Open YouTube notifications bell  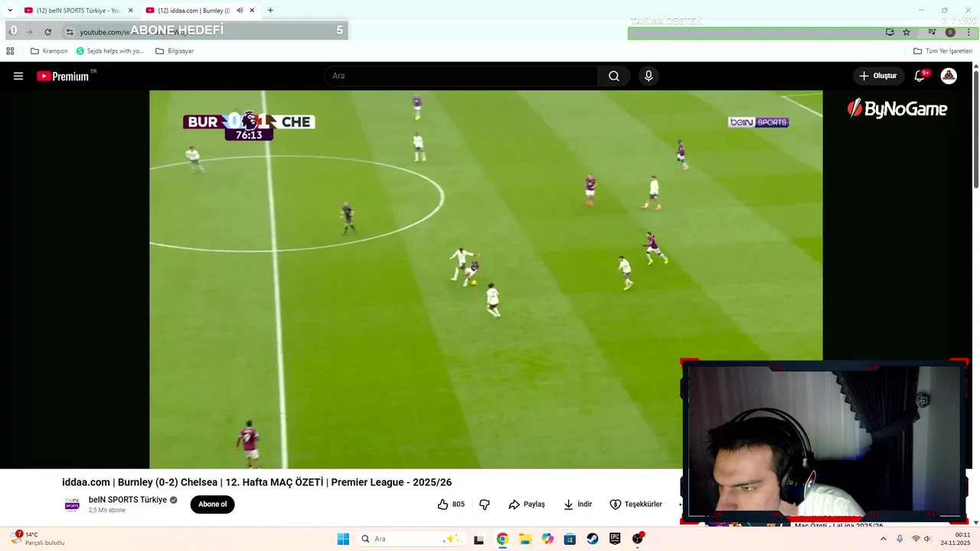920,76
